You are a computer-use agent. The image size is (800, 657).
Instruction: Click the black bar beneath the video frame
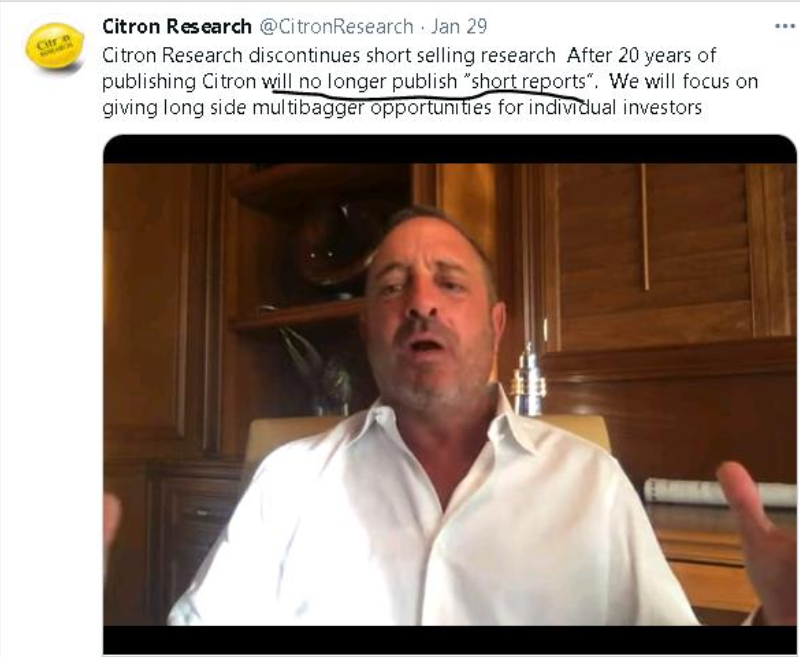[x=449, y=640]
